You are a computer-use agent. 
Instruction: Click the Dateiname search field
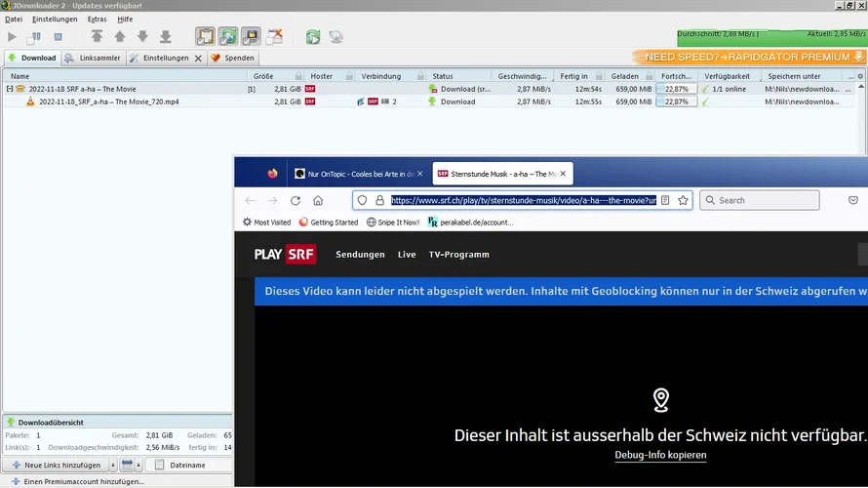pos(189,466)
